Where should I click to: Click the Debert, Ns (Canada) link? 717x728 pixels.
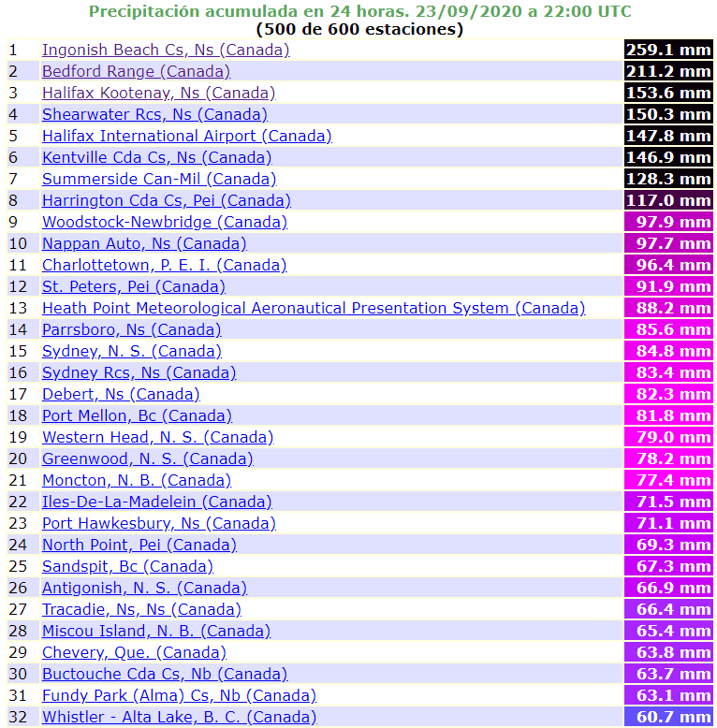pyautogui.click(x=121, y=394)
